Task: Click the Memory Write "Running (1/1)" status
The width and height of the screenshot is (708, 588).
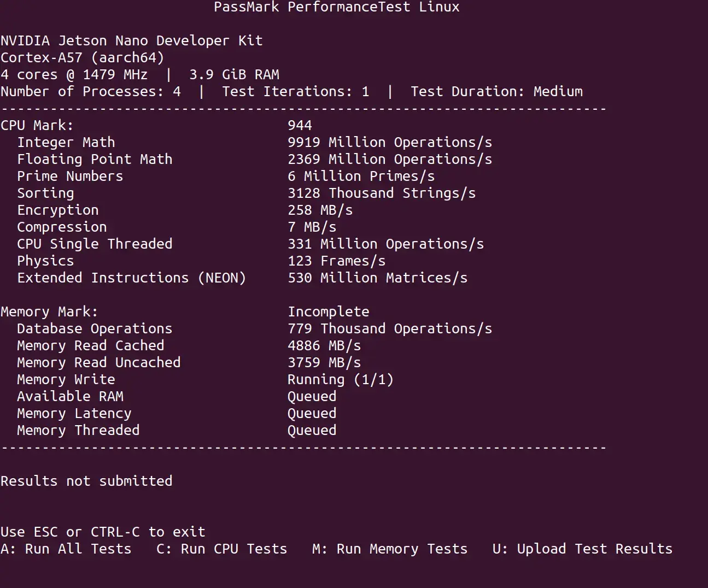Action: (x=340, y=379)
